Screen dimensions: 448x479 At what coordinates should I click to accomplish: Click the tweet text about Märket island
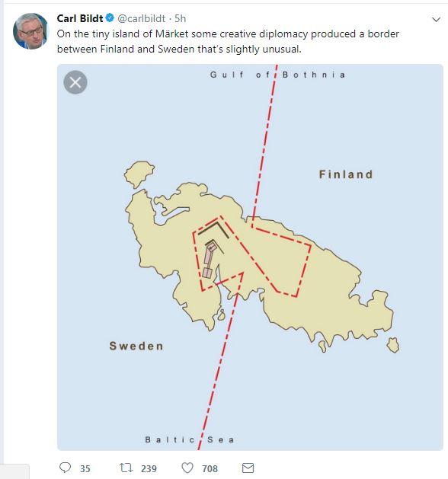[228, 41]
